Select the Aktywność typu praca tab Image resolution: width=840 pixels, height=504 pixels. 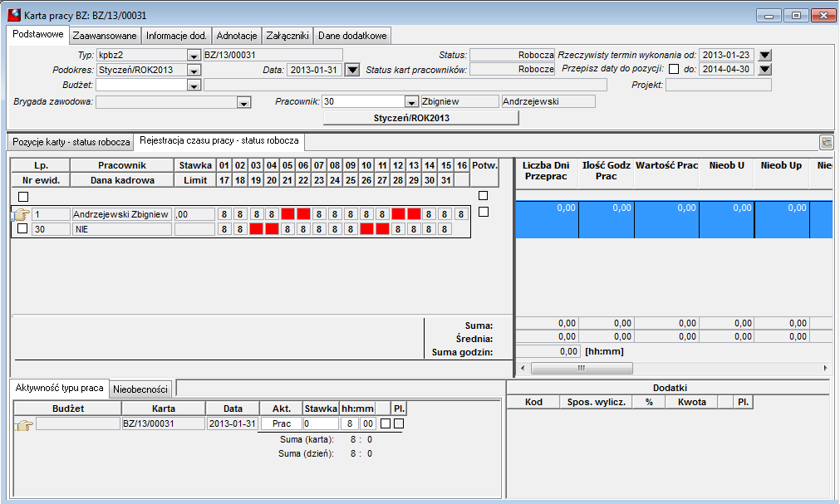(60, 388)
